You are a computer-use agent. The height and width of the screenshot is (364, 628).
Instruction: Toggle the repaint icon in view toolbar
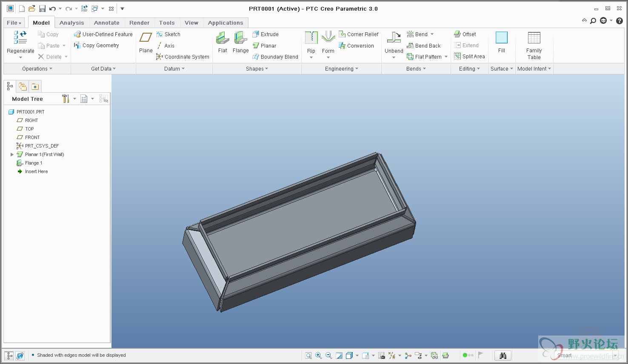(x=339, y=355)
